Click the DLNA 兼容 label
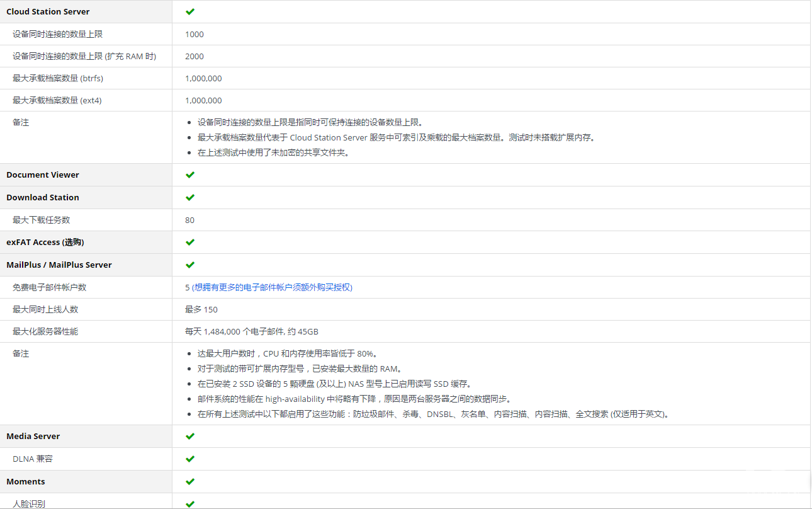The image size is (812, 509). pyautogui.click(x=33, y=459)
